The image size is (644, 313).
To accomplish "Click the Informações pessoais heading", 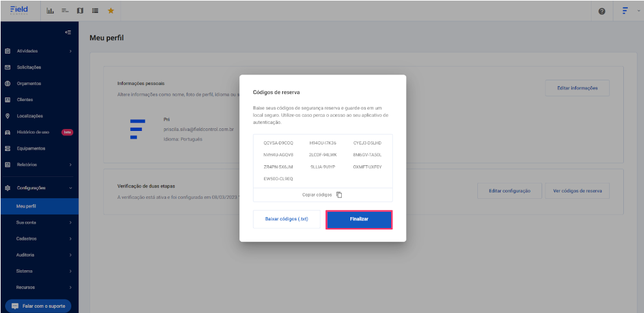I will (141, 84).
